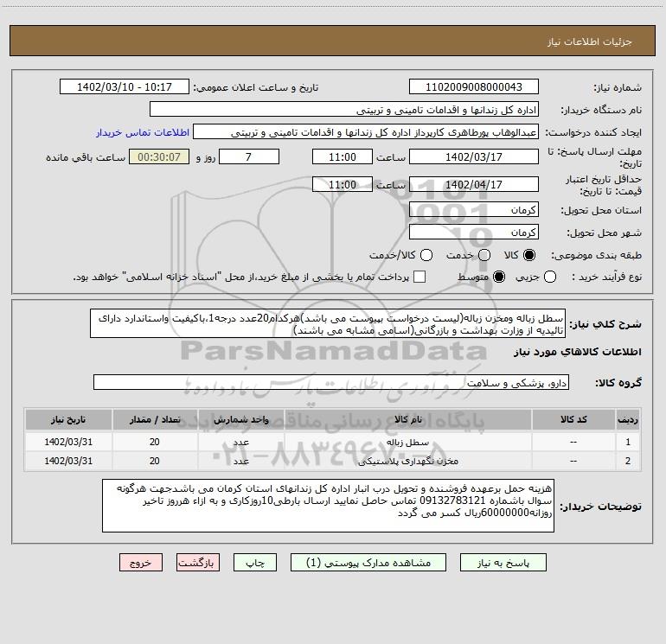Click the واحد شمارش column header
666x644 pixels.
tap(240, 419)
